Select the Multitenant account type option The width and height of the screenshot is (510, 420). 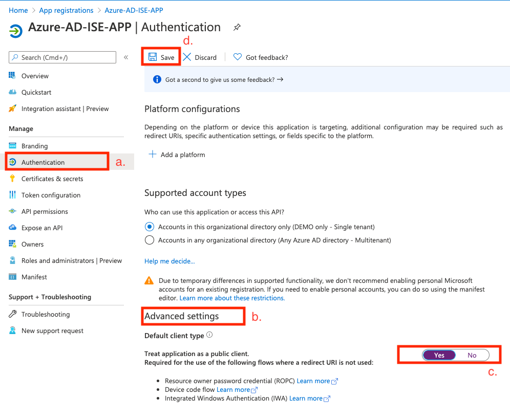point(149,239)
